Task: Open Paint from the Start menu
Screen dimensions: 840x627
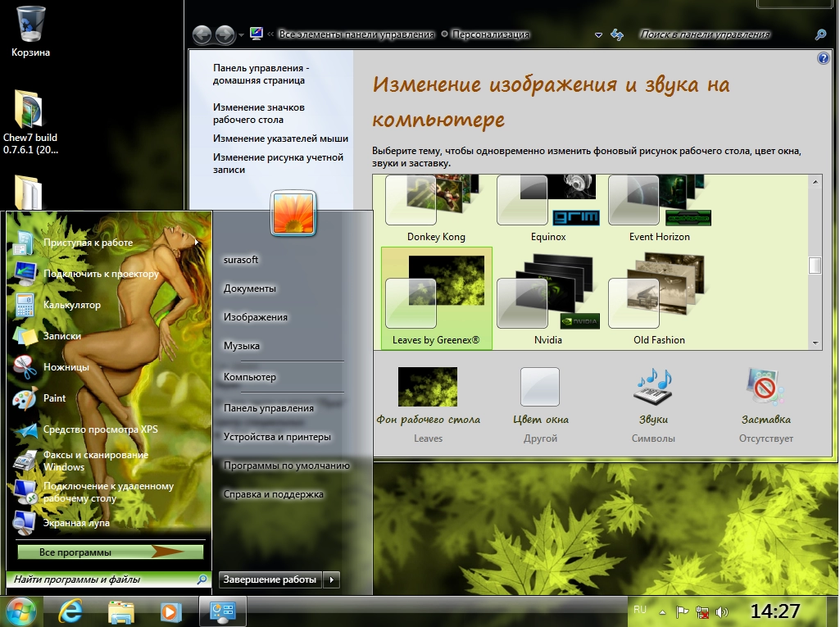Action: 54,398
